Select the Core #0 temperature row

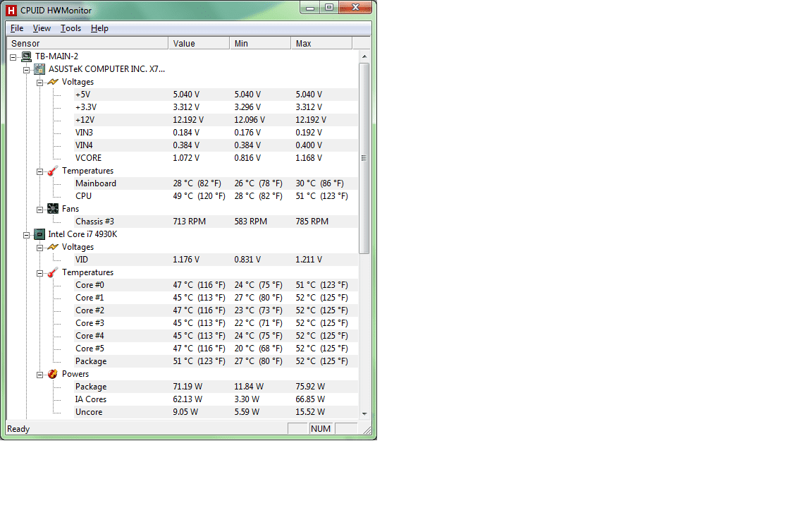[x=216, y=285]
